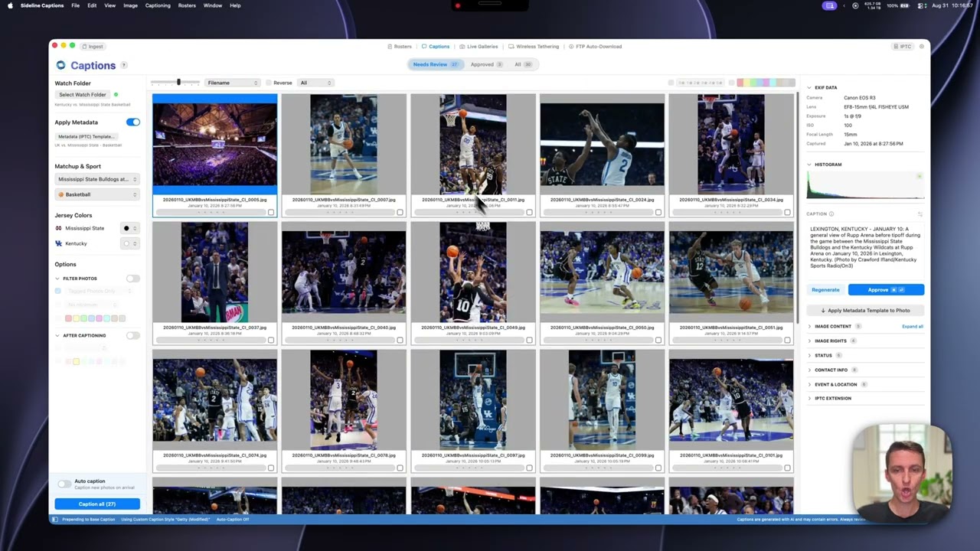Open Mississippi State jersey color picker
The image size is (980, 551).
(129, 228)
